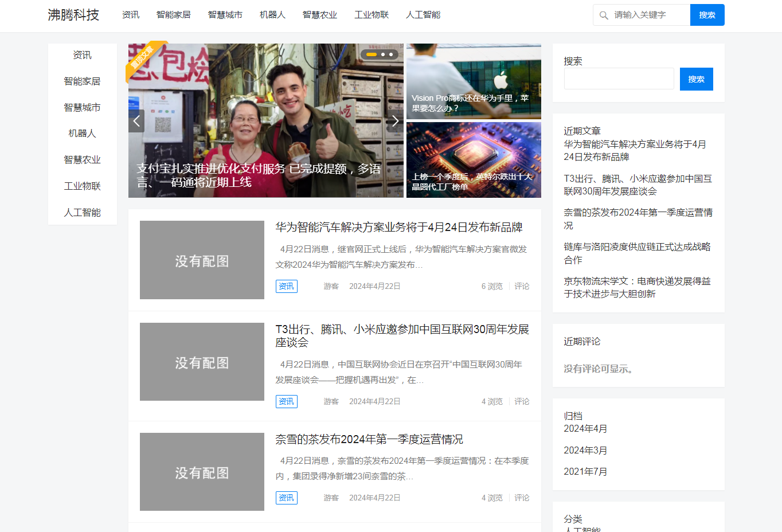Open T3出行 article title in list
The width and height of the screenshot is (782, 532).
402,336
